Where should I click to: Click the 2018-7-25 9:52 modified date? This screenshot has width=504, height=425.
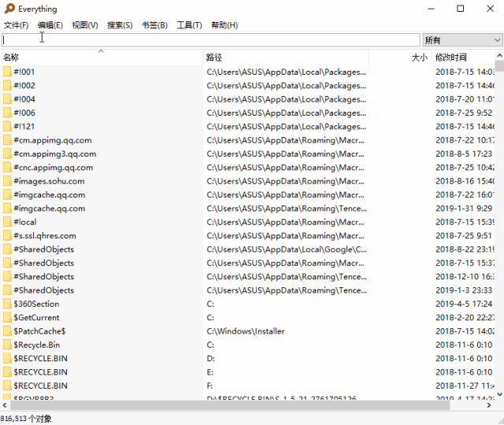point(464,113)
